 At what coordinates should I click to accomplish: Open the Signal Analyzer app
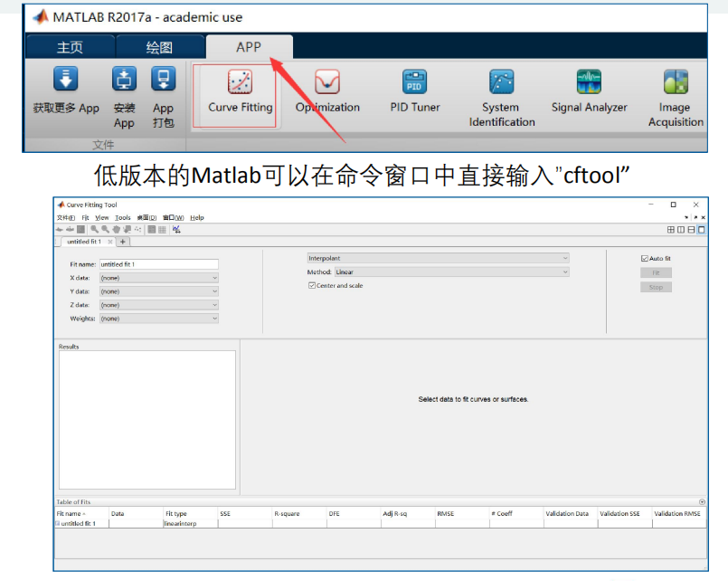click(x=589, y=91)
